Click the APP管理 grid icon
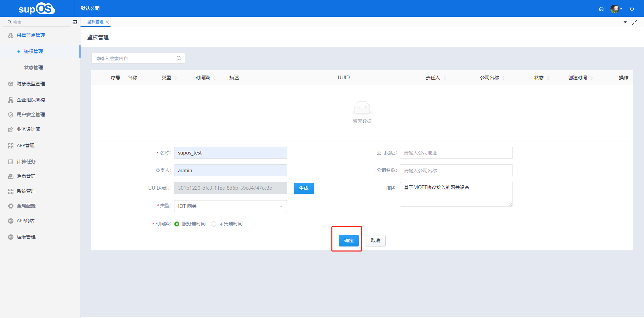The width and height of the screenshot is (644, 318). (11, 145)
